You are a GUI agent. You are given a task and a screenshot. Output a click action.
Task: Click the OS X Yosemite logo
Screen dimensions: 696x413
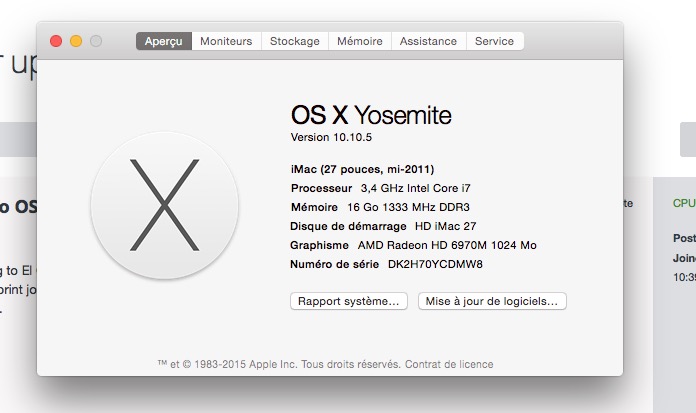click(165, 205)
